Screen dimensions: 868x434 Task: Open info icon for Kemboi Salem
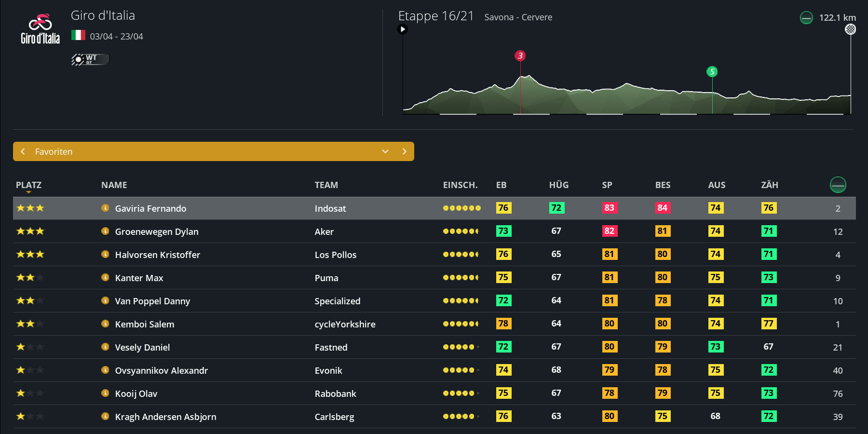click(x=105, y=324)
